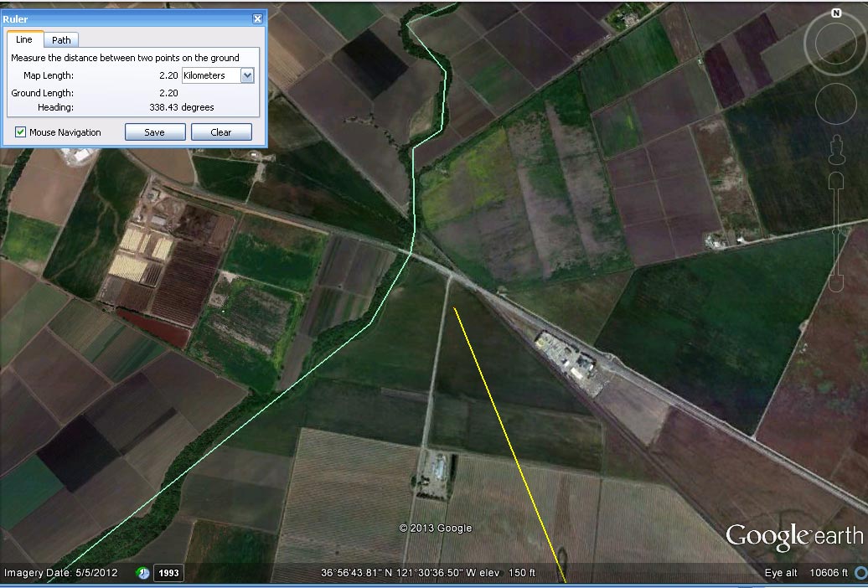Open the Kilometers units dropdown
The width and height of the screenshot is (868, 588).
[x=218, y=75]
